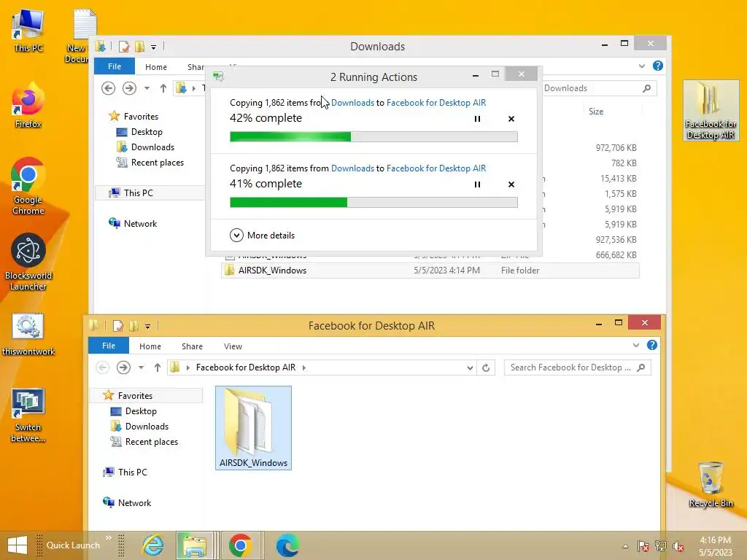Cancel the 42% complete copy operation
This screenshot has width=747, height=560.
511,119
